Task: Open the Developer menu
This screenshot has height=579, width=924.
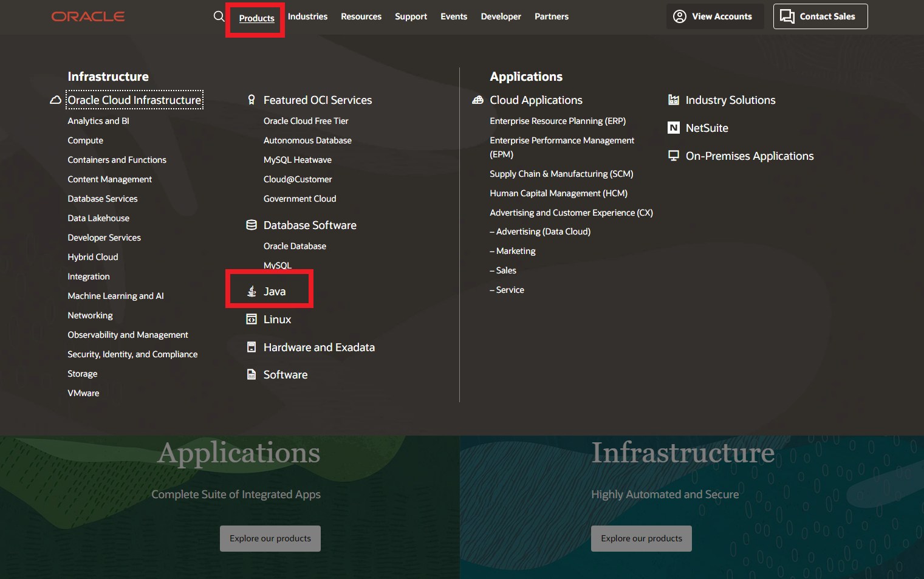Action: click(x=501, y=16)
